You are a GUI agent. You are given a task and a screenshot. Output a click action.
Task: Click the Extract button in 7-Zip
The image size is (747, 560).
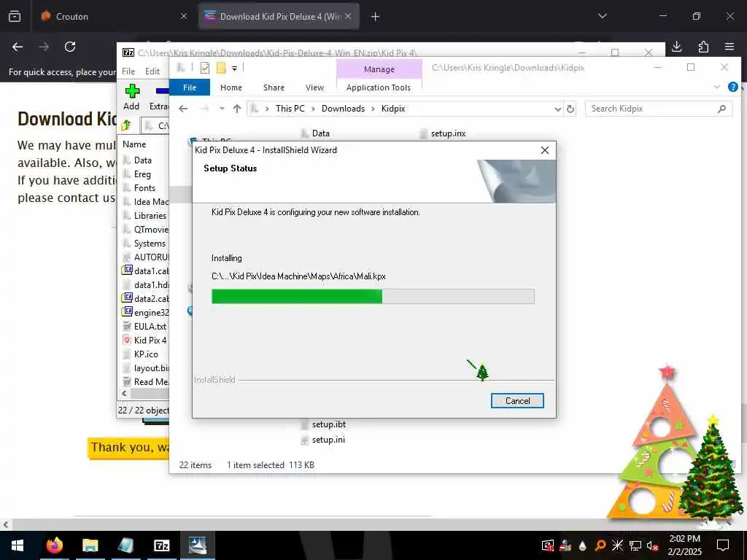159,97
